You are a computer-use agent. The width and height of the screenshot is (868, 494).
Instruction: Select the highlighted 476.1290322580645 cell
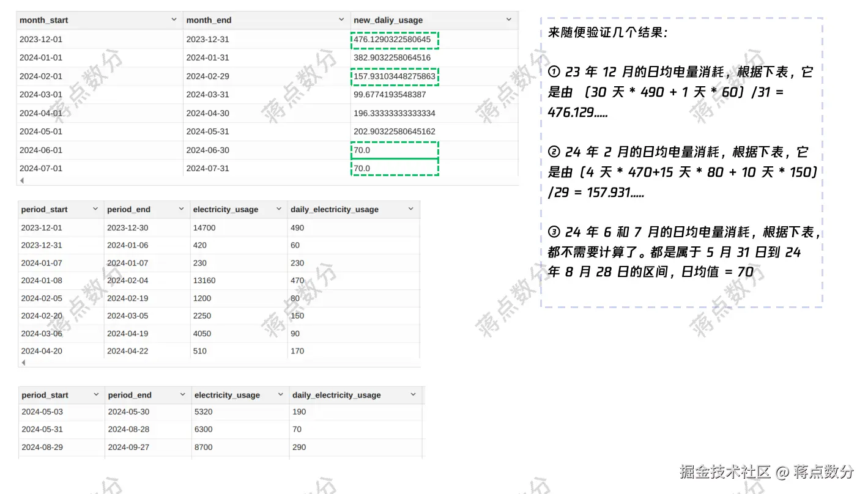395,39
